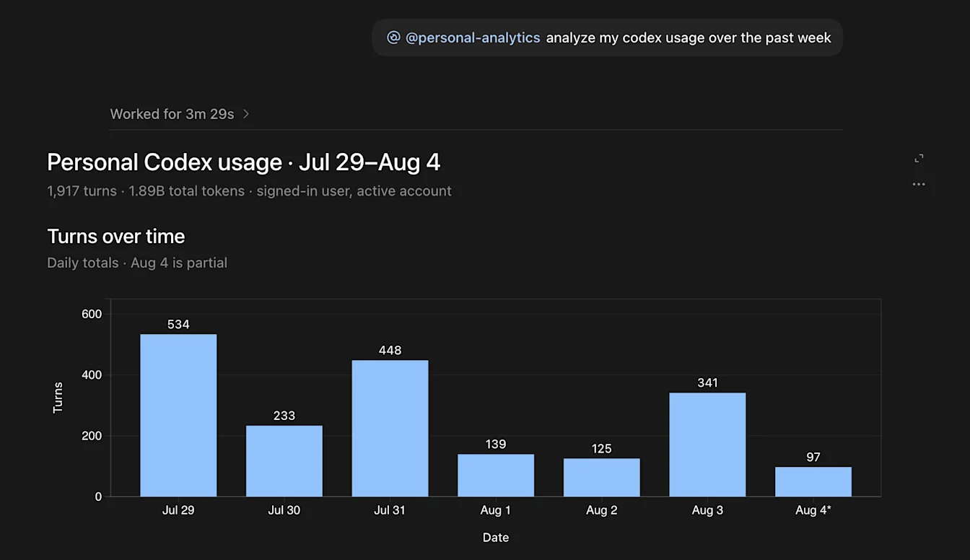Click the 'analyze my codex usage' prompt text
The height and width of the screenshot is (560, 970).
(689, 38)
